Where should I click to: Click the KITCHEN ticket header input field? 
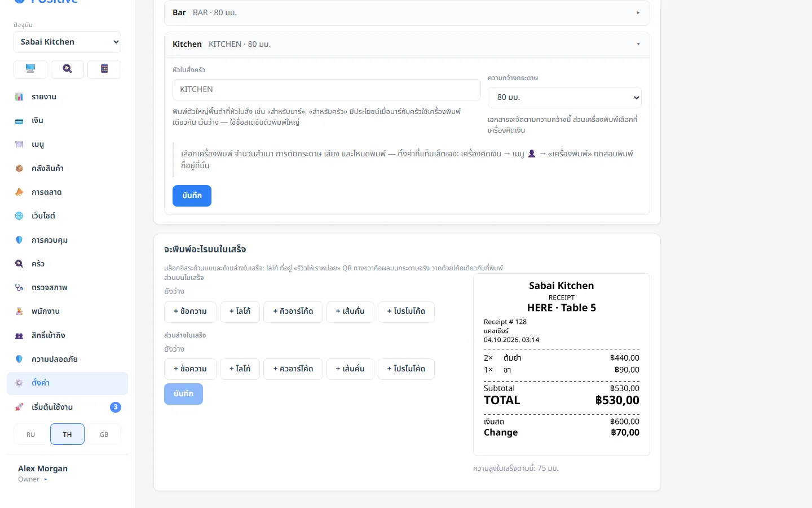point(326,90)
